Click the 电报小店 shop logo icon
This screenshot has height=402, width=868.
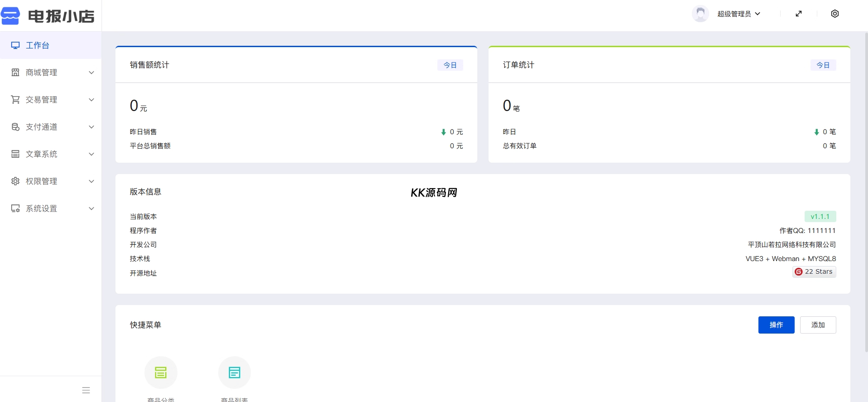pos(10,16)
